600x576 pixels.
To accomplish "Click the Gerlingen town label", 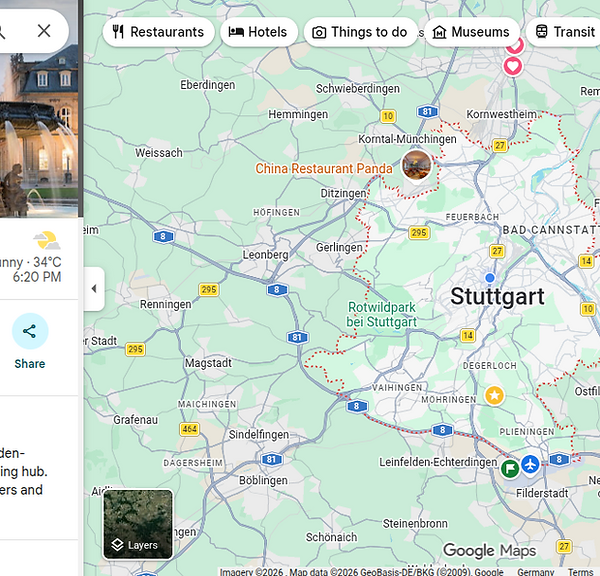I will click(x=339, y=248).
